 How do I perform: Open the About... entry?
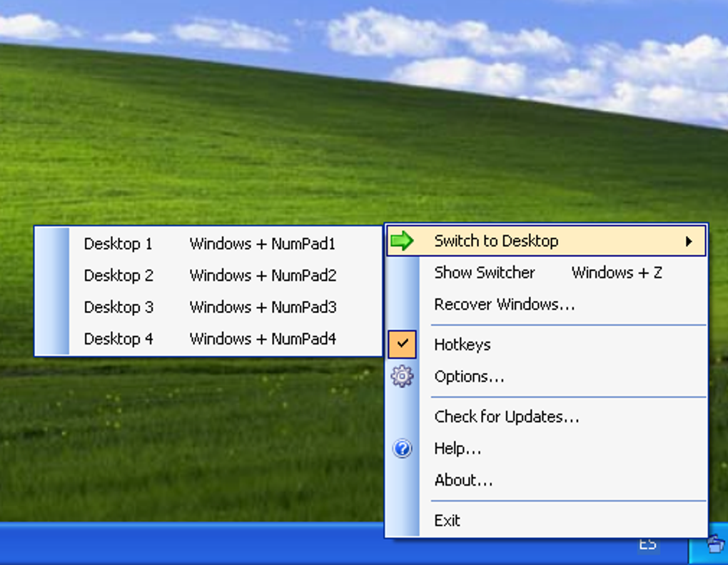coord(546,480)
